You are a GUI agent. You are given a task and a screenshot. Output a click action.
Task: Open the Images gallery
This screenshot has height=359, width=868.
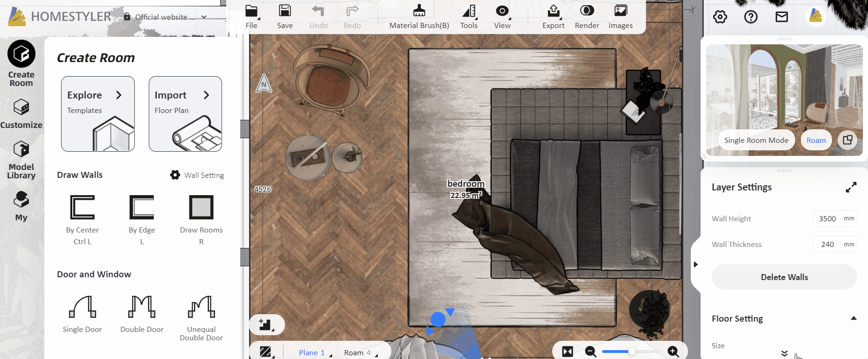point(621,17)
